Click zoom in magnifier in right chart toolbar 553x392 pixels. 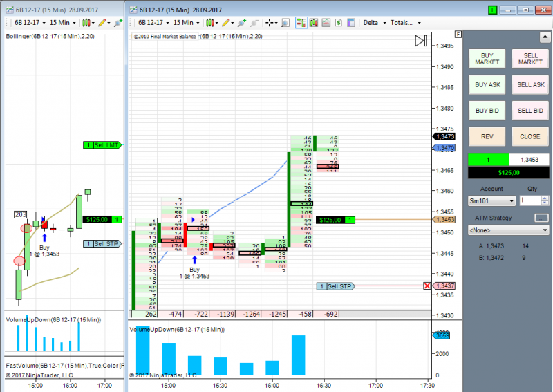[x=241, y=23]
